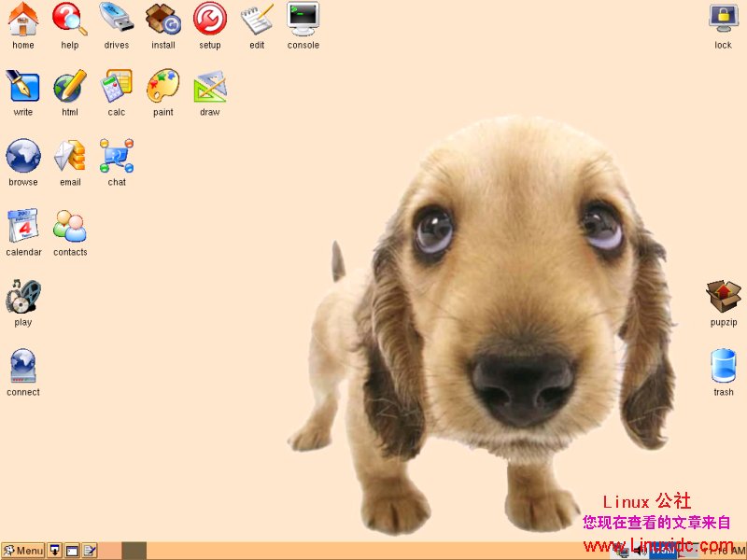Launch the html editor

pos(69,89)
